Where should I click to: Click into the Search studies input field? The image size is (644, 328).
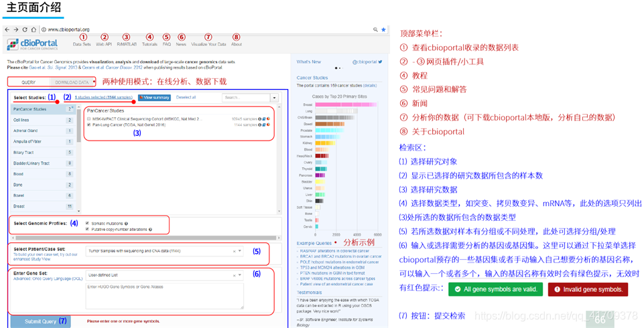(x=246, y=98)
